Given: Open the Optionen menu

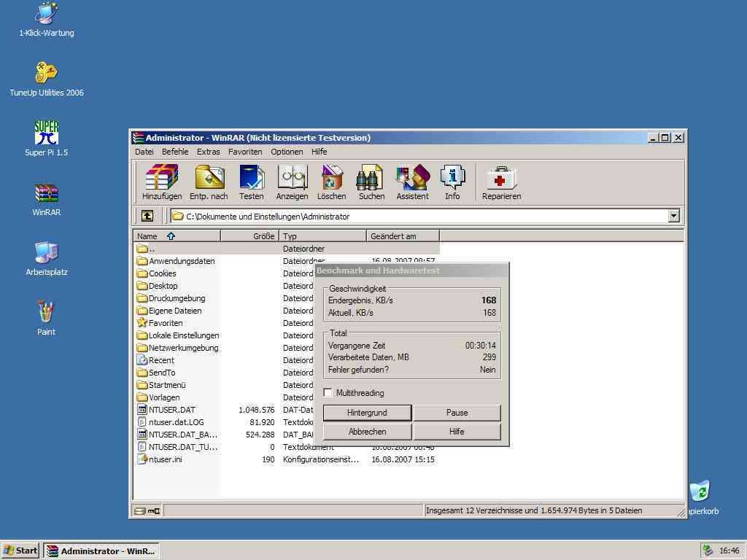Looking at the screenshot, I should (x=287, y=152).
